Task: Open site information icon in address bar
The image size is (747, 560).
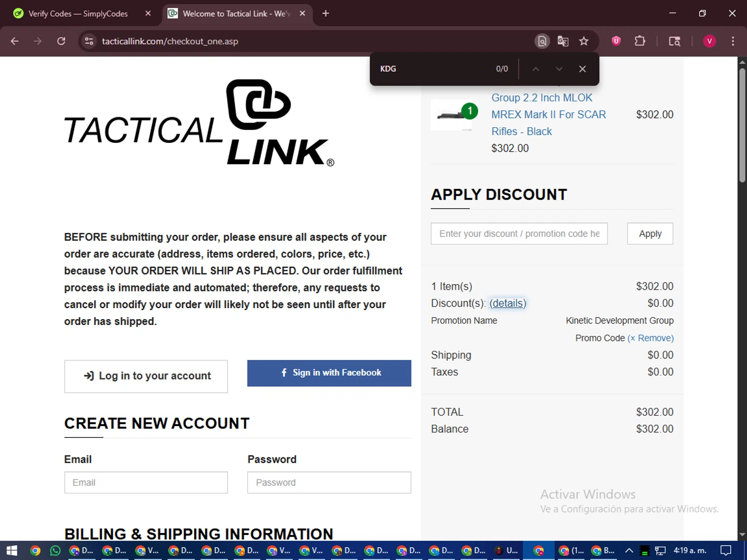Action: point(89,41)
